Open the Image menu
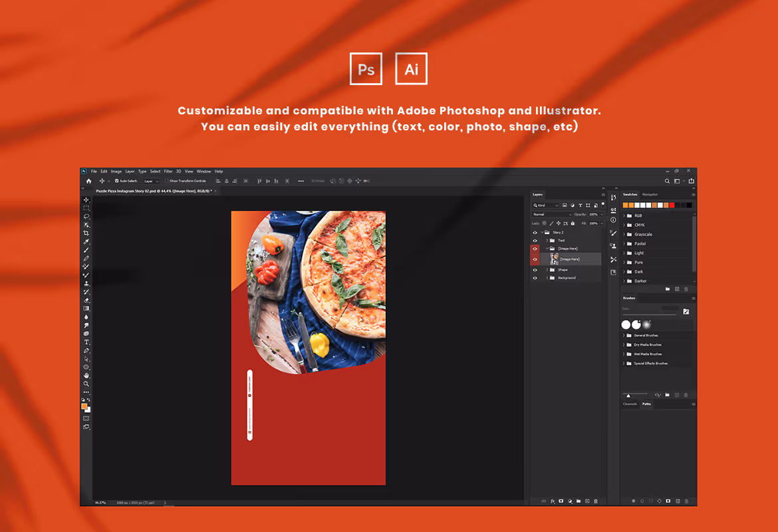 116,172
